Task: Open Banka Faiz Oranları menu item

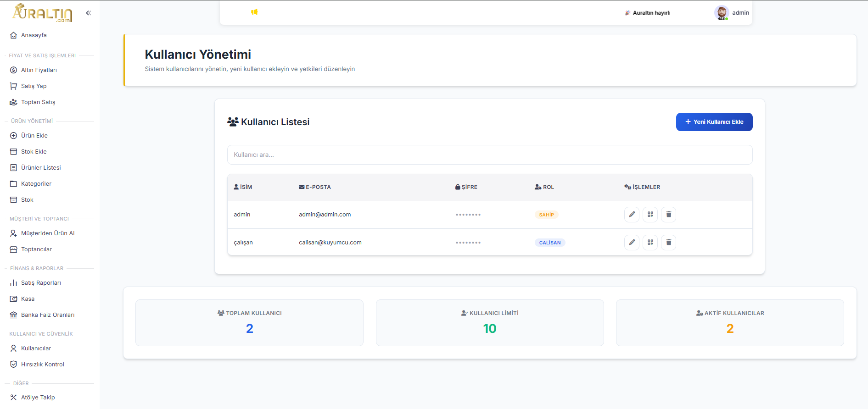Action: click(x=47, y=315)
